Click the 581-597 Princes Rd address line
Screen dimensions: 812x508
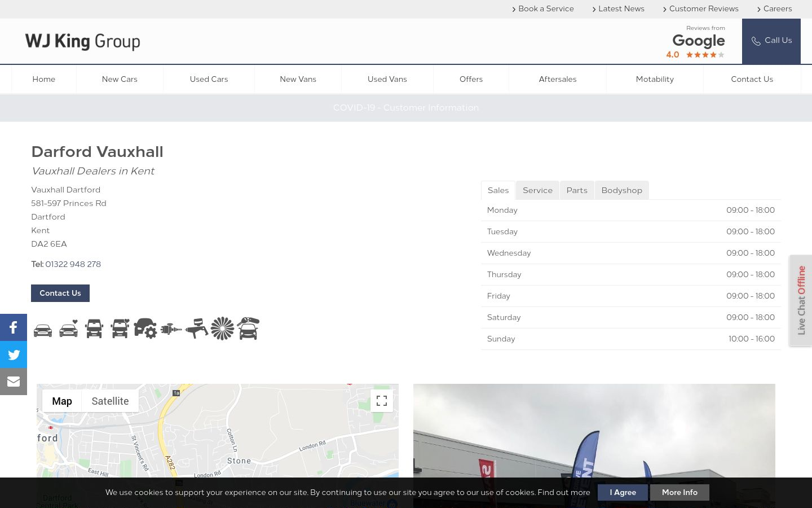click(69, 203)
